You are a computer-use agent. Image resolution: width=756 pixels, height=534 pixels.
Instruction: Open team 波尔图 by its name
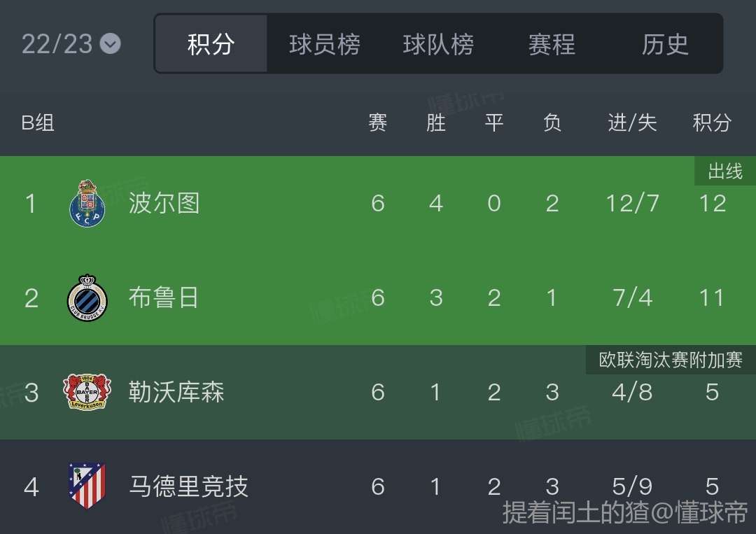[164, 204]
